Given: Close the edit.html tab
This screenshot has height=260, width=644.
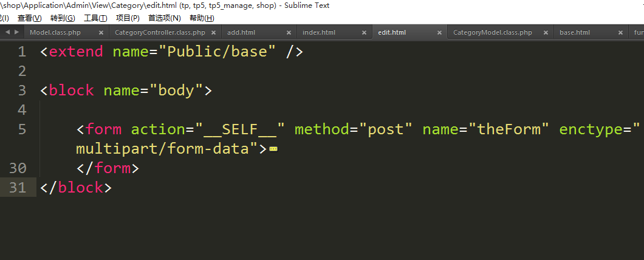Looking at the screenshot, I should click(x=440, y=33).
